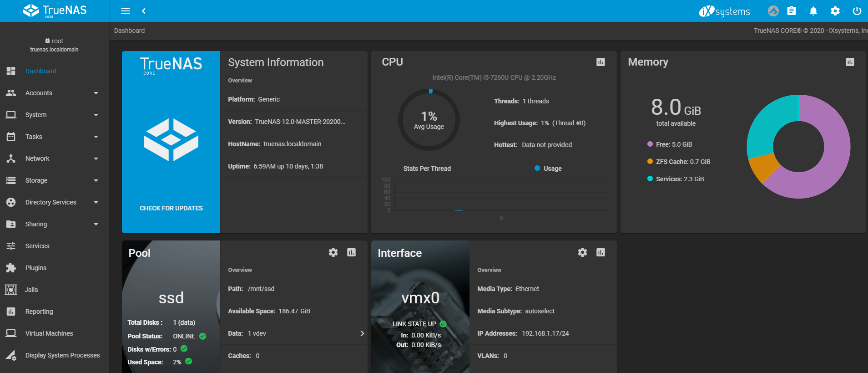This screenshot has width=868, height=373.
Task: Open the iXsystems logo link
Action: point(725,11)
